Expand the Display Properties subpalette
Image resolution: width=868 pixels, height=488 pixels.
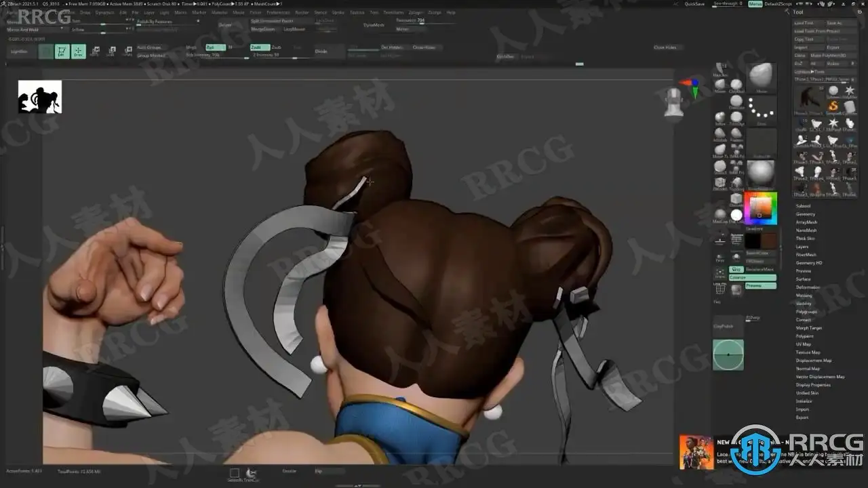[813, 385]
